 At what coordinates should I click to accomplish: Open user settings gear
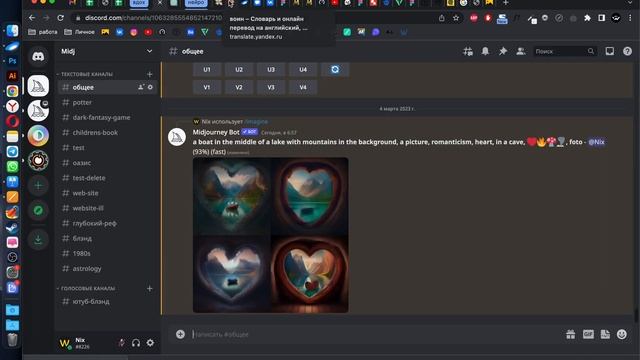[x=150, y=343]
